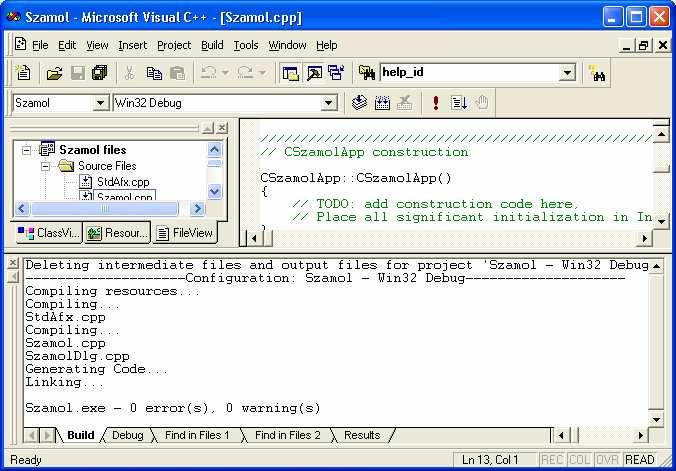The height and width of the screenshot is (471, 676).
Task: Switch to the ClassView tab
Action: (48, 233)
